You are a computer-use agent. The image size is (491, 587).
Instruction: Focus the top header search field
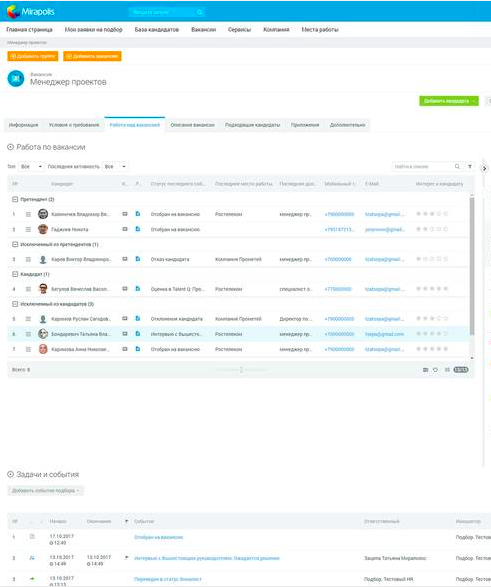coord(167,12)
